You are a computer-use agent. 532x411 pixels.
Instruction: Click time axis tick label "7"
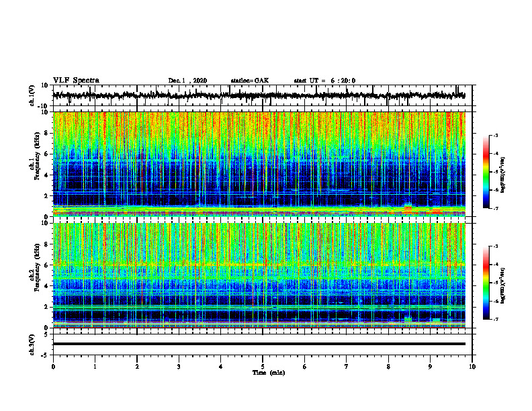coord(347,367)
